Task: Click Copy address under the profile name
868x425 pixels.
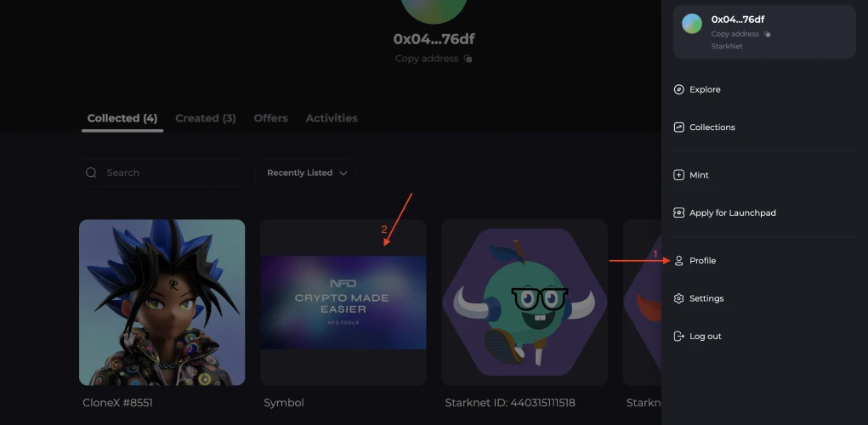Action: point(427,59)
